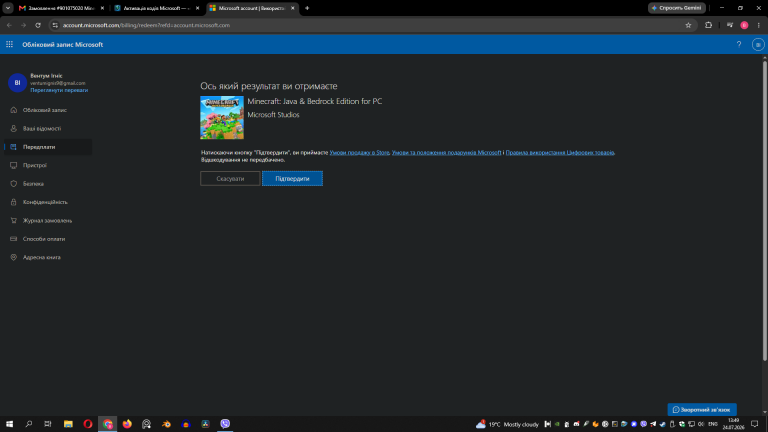Open the Microsoft apps grid launcher
Viewport: 768px width, 432px height.
click(x=9, y=45)
